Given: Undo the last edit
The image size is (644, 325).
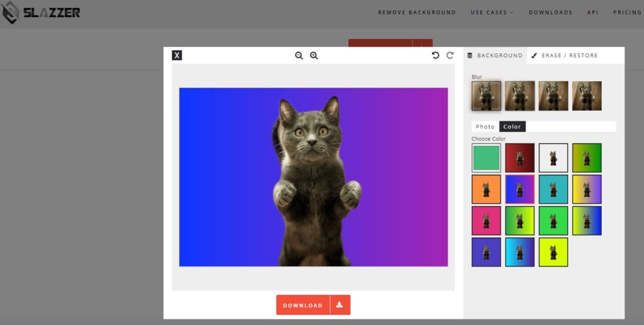Looking at the screenshot, I should (435, 55).
